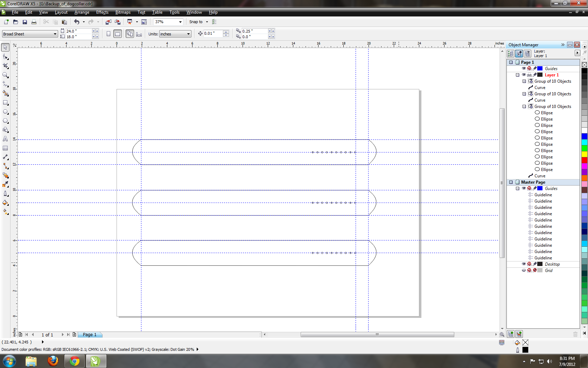
Task: Click the Open file icon
Action: point(15,22)
